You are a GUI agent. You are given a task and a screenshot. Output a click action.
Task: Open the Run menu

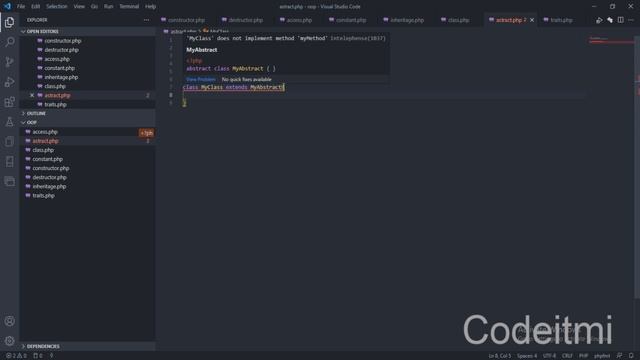[109, 6]
